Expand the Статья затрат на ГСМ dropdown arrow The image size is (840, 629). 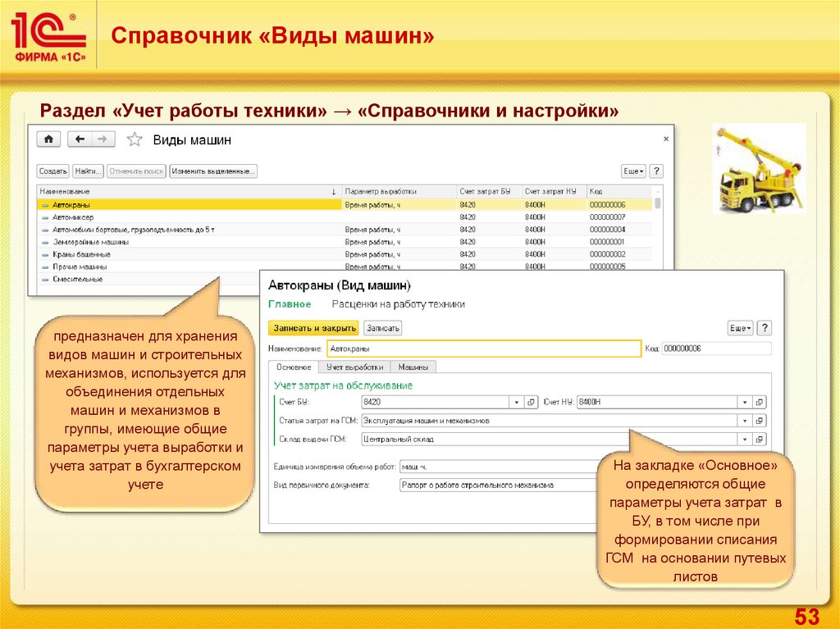745,421
